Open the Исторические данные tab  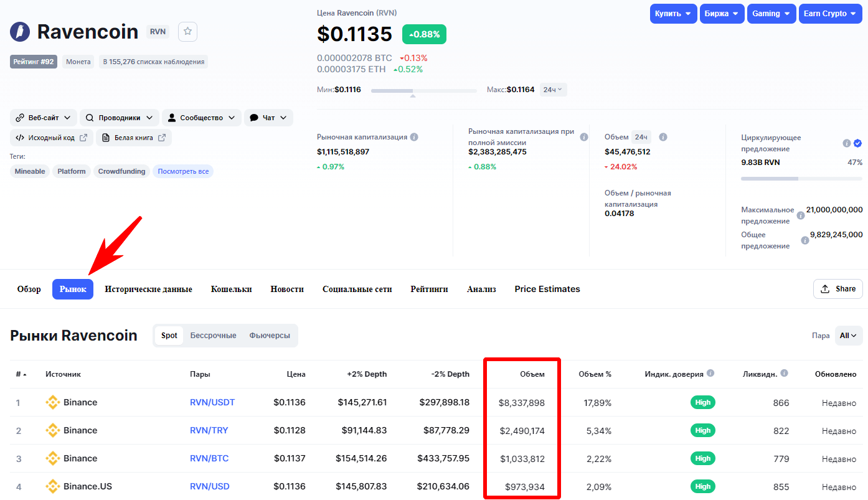pos(148,289)
